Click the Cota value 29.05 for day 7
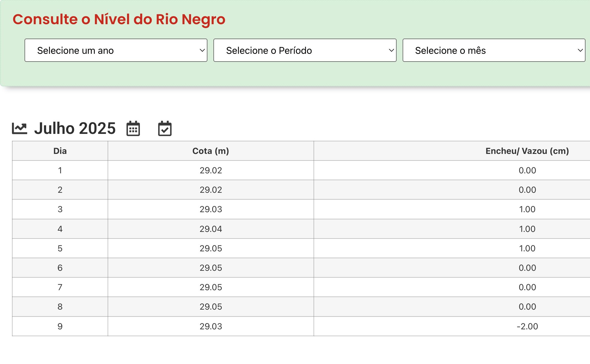Screen dimensions: 590x364 (211, 287)
